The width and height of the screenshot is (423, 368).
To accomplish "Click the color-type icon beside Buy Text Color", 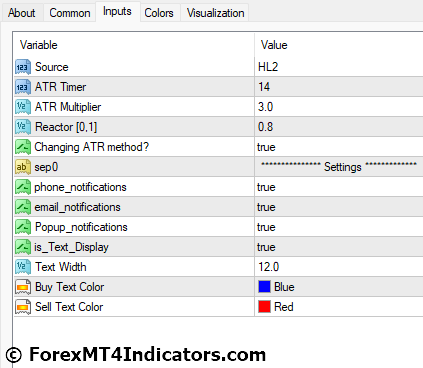I will click(x=23, y=287).
